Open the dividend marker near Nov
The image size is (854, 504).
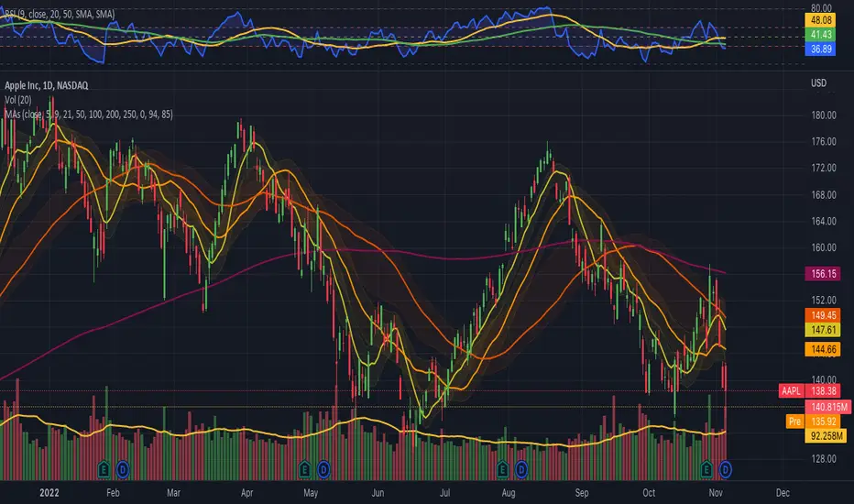click(726, 469)
